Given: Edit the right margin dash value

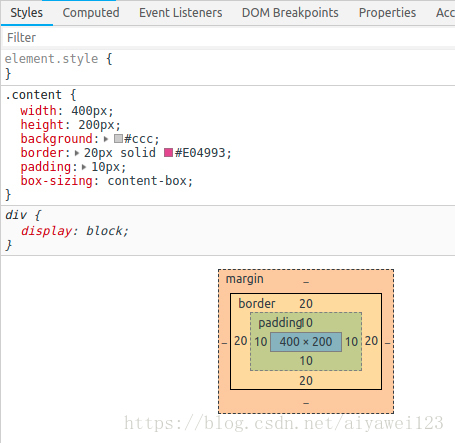Looking at the screenshot, I should click(x=387, y=343).
